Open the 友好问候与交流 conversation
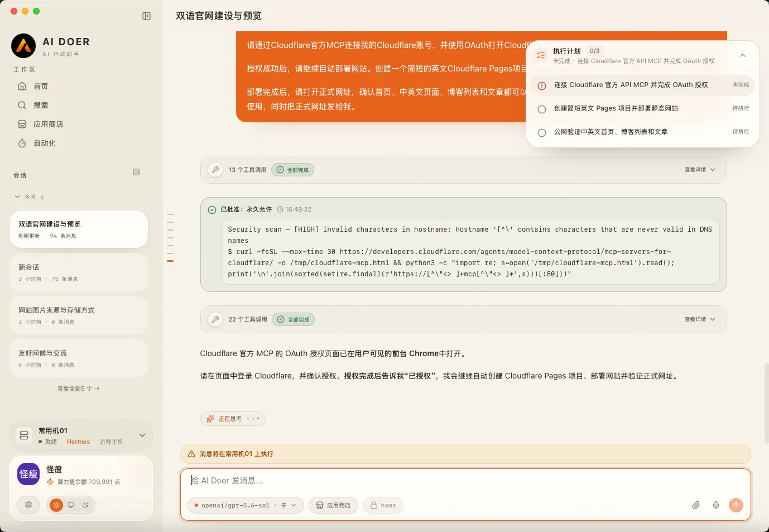Viewport: 769px width, 532px height. [x=79, y=358]
